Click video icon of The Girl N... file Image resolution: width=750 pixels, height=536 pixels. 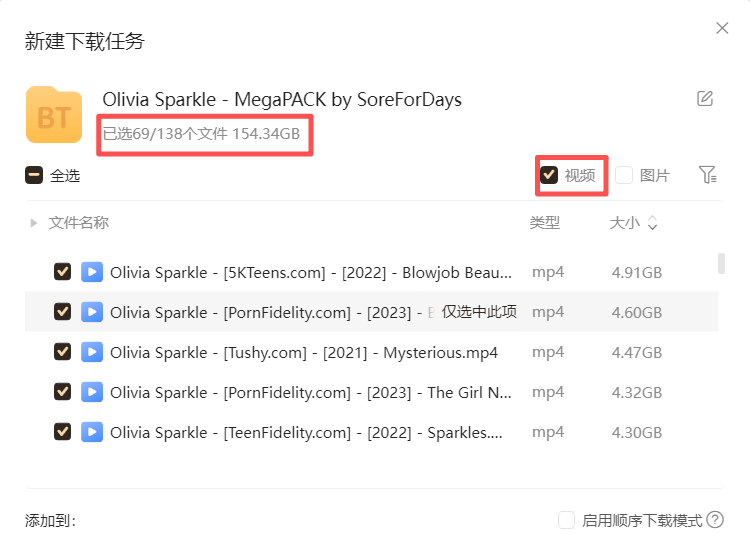[92, 392]
